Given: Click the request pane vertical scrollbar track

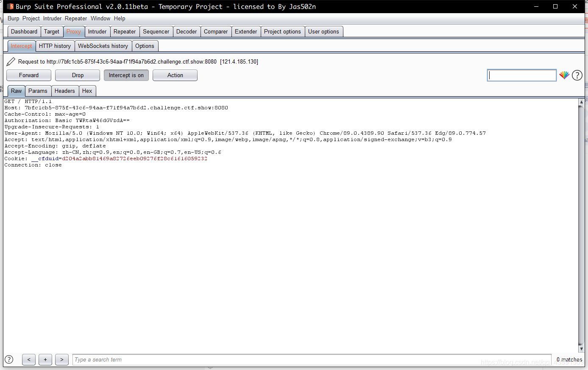Looking at the screenshot, I should point(581,225).
